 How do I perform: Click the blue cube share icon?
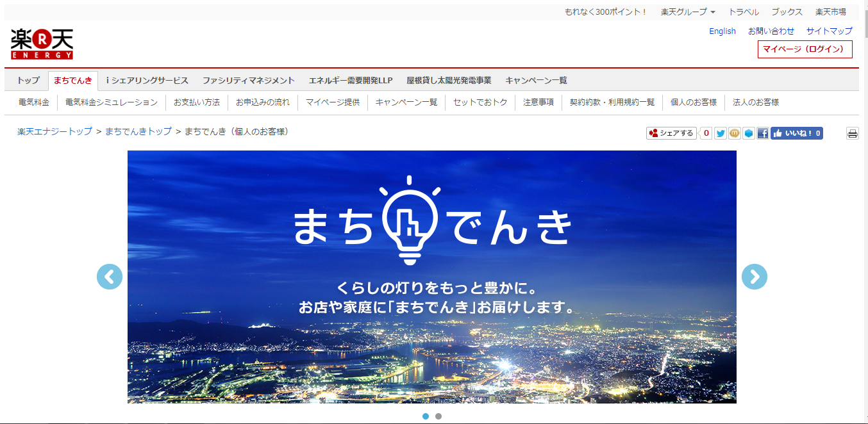(x=749, y=133)
